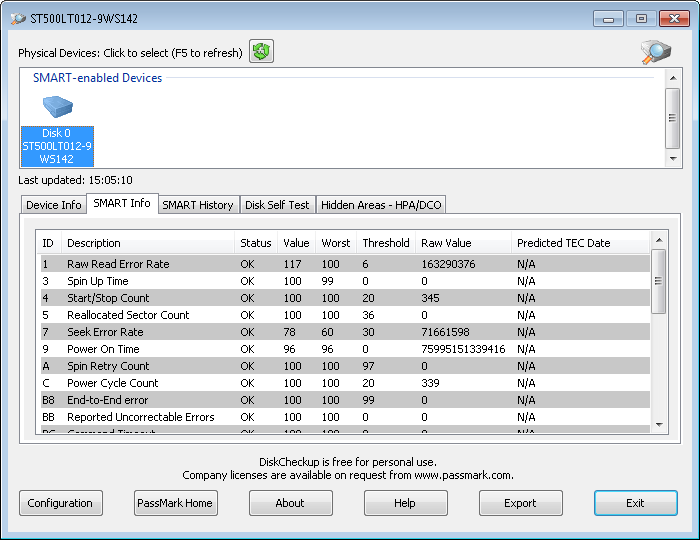This screenshot has width=700, height=540.
Task: Select the Raw Read Error Rate row
Action: [345, 264]
